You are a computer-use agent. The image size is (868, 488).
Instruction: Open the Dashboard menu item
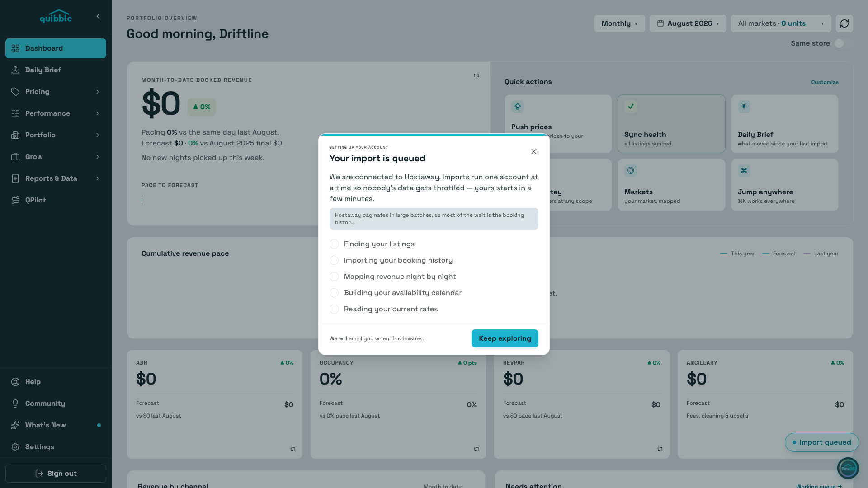click(56, 48)
